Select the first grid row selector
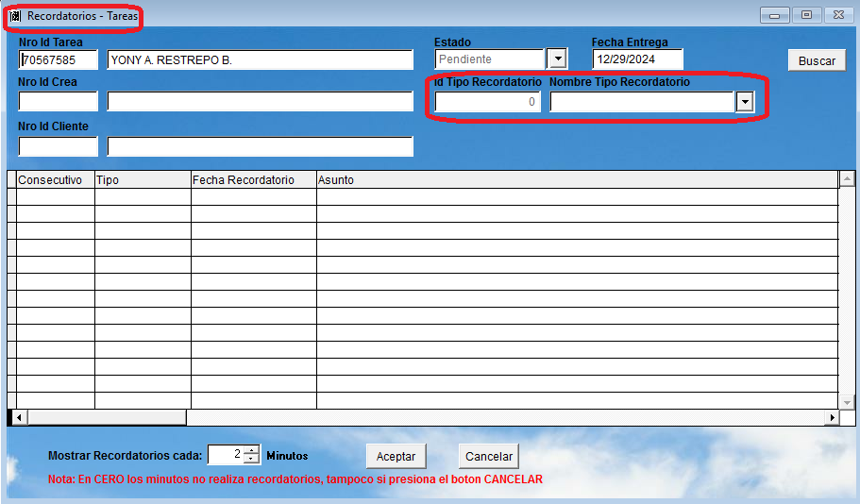Image resolution: width=860 pixels, height=504 pixels. (11, 197)
